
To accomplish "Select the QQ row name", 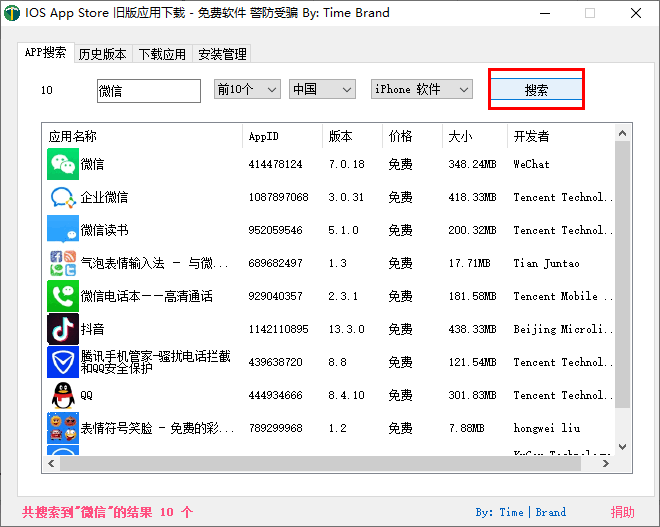I will pos(86,395).
